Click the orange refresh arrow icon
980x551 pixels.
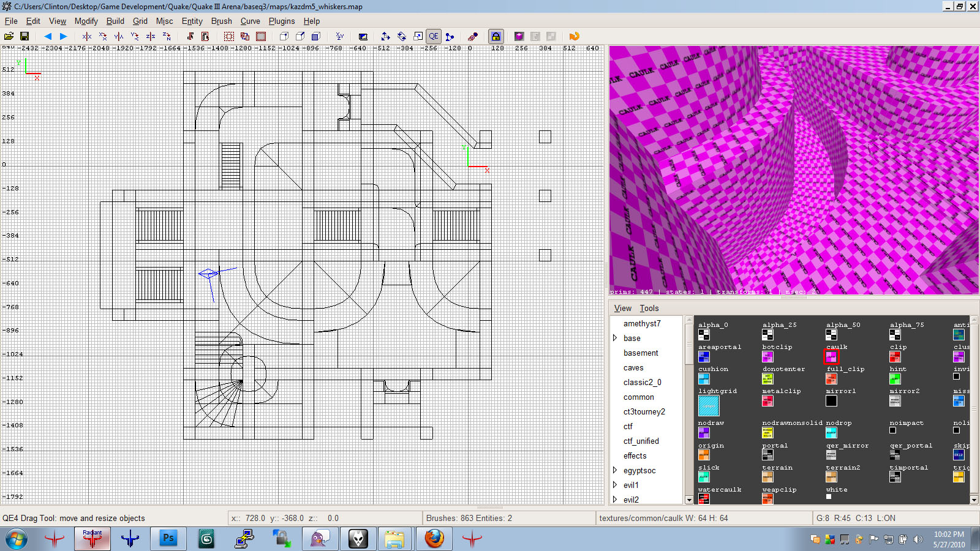(x=574, y=37)
